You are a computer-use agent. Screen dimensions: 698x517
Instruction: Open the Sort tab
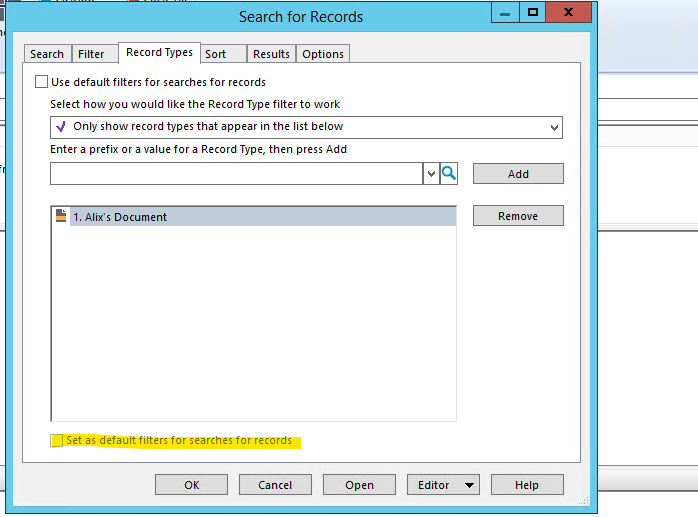tap(223, 54)
